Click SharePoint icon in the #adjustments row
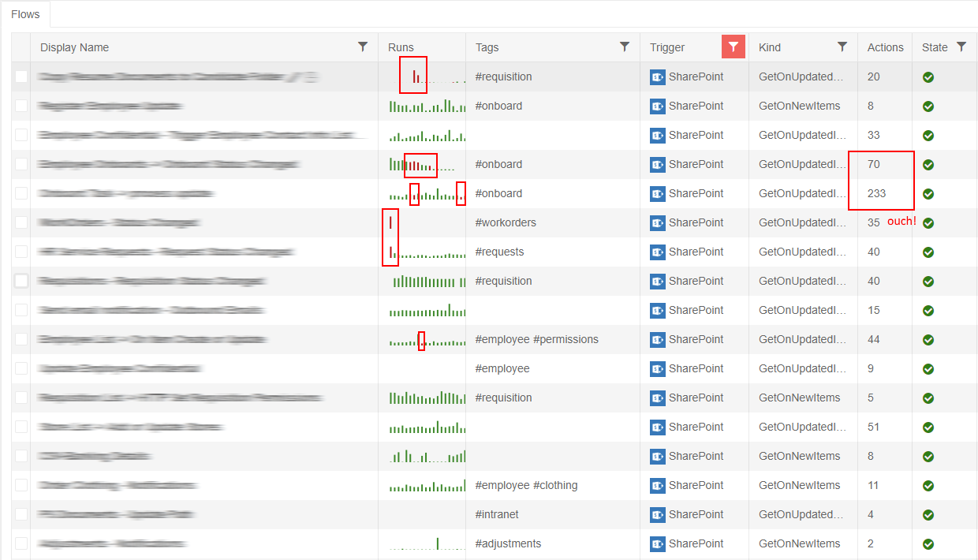 pyautogui.click(x=658, y=544)
